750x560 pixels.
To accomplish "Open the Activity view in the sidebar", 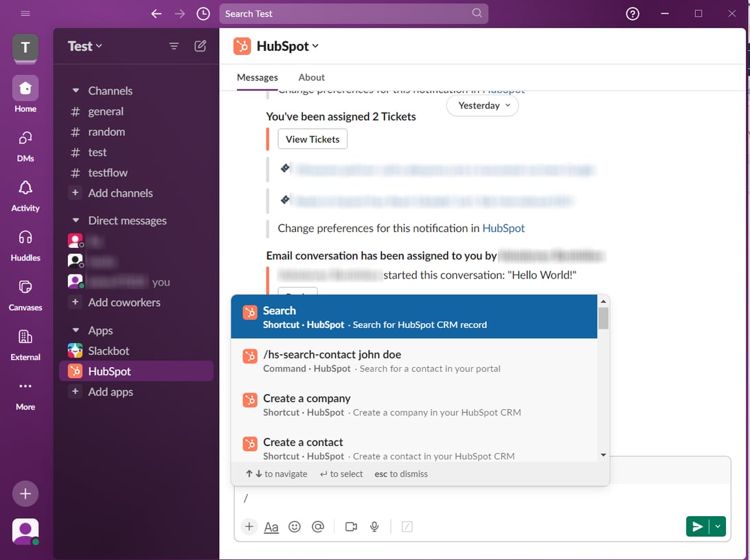I will click(25, 194).
